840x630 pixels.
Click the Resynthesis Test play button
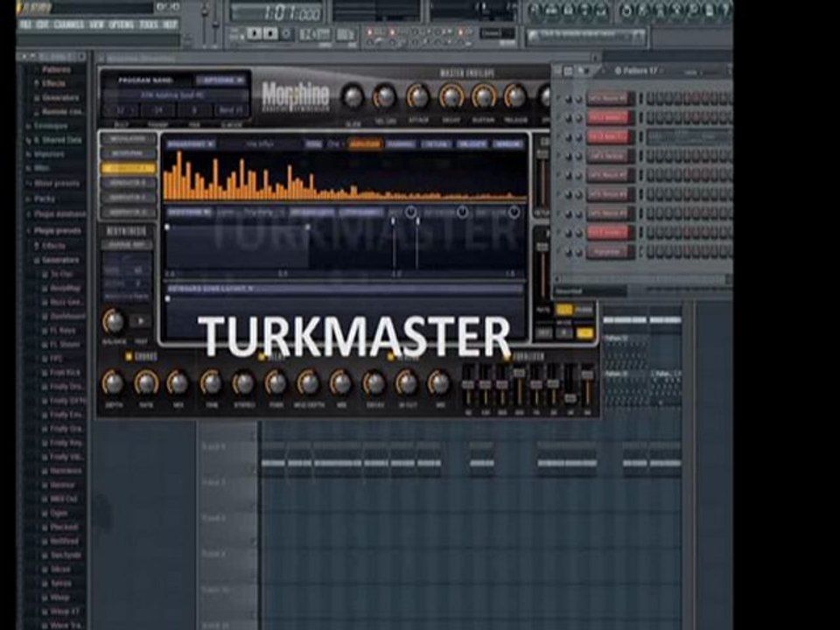tap(140, 321)
